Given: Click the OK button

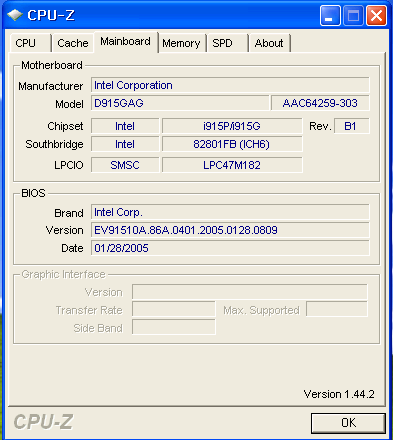Looking at the screenshot, I should coord(348,423).
